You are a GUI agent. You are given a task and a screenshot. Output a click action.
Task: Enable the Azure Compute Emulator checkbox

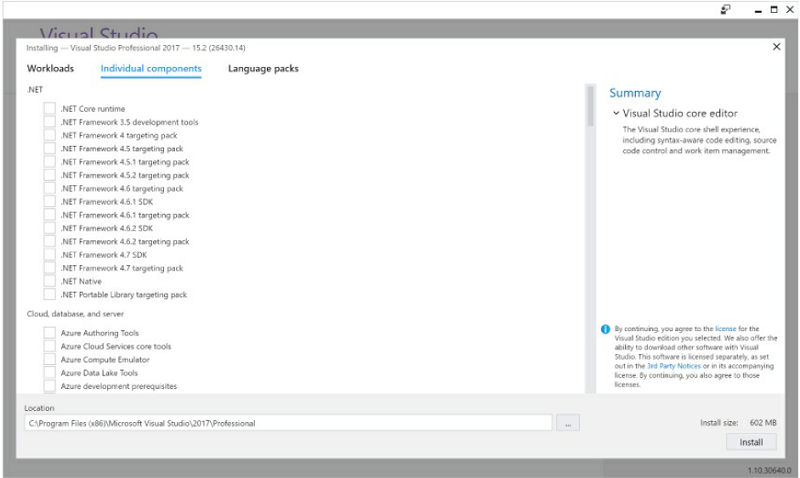pos(49,359)
